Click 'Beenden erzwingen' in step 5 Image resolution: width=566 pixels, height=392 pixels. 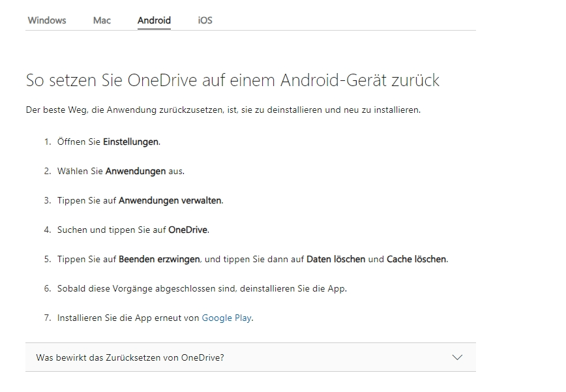coord(159,259)
